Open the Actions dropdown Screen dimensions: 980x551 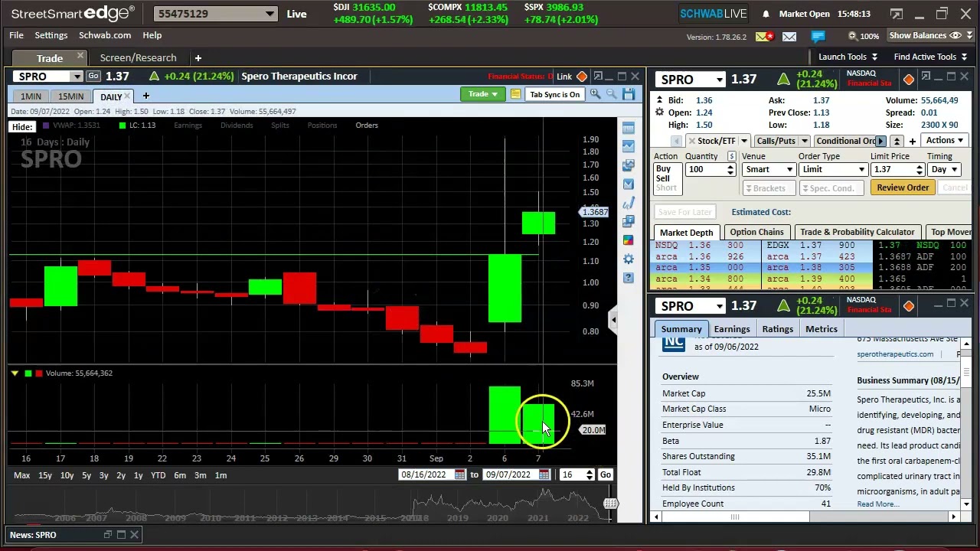(x=944, y=140)
